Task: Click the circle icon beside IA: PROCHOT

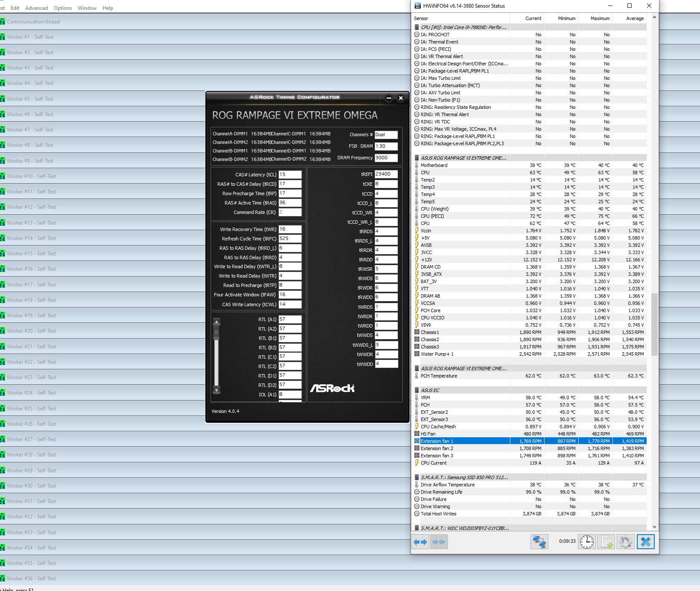Action: [417, 35]
